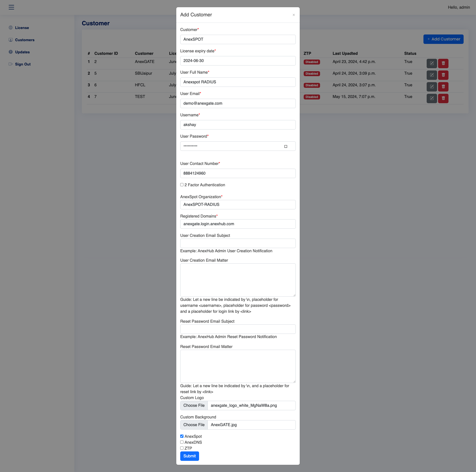Image resolution: width=476 pixels, height=472 pixels.
Task: Click delete icon for AnexGATE row
Action: 443,63
